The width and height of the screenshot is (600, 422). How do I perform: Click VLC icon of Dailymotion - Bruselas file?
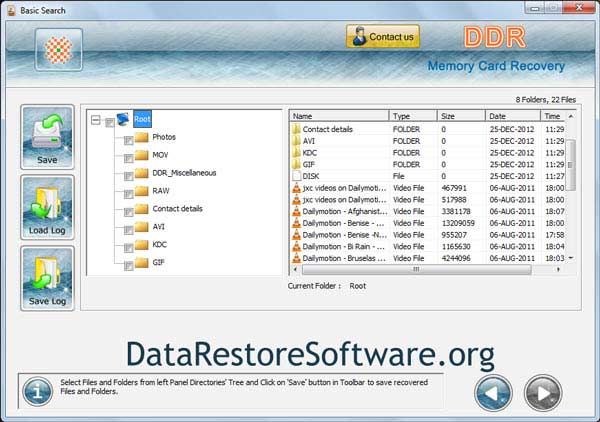[x=296, y=258]
